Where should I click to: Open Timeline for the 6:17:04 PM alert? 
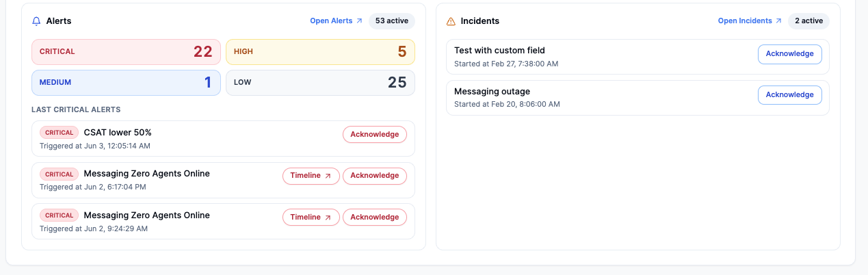tap(311, 176)
